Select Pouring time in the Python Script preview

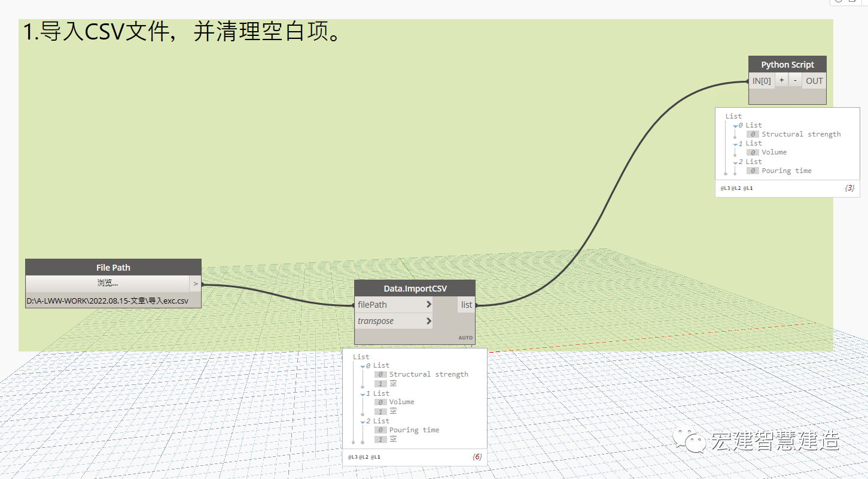click(787, 171)
